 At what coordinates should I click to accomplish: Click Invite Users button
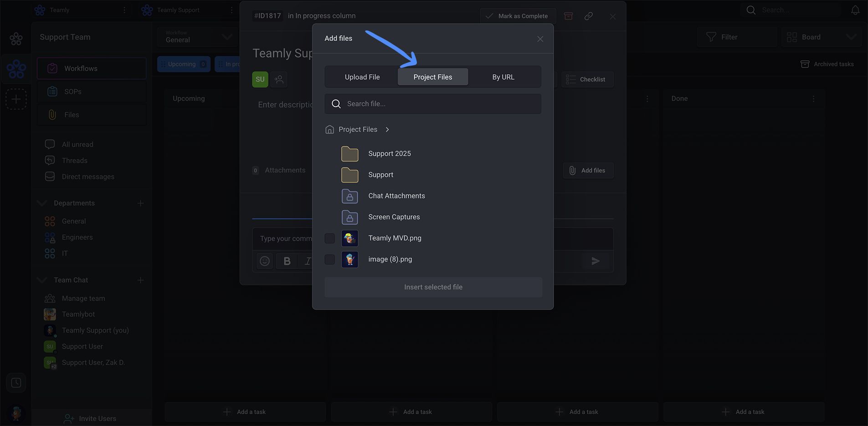pyautogui.click(x=90, y=418)
